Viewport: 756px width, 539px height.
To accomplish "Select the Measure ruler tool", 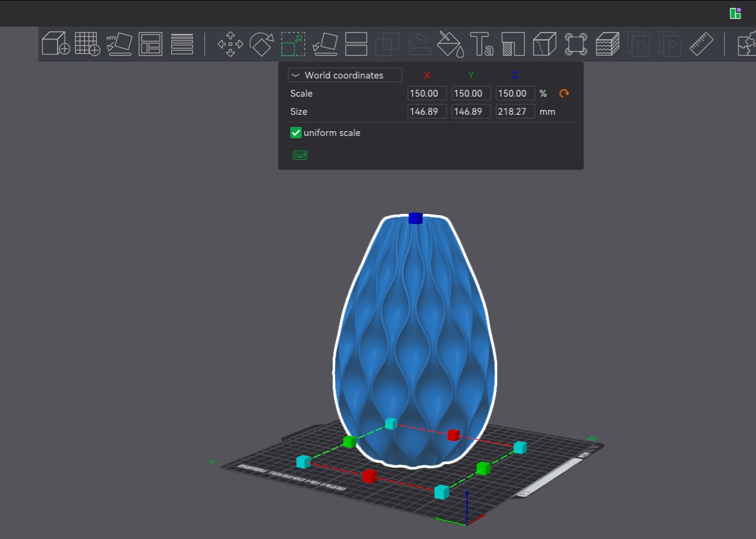I will [x=702, y=44].
